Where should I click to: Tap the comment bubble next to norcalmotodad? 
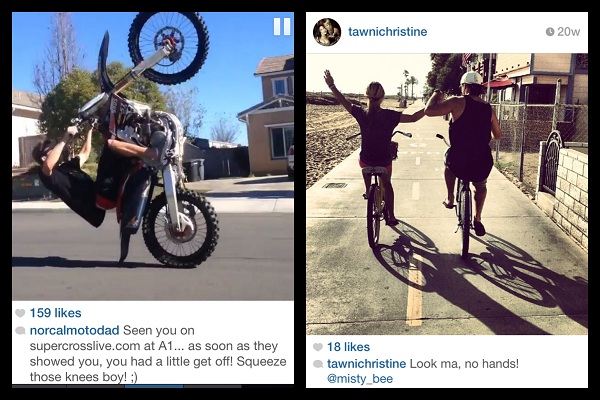[x=20, y=329]
